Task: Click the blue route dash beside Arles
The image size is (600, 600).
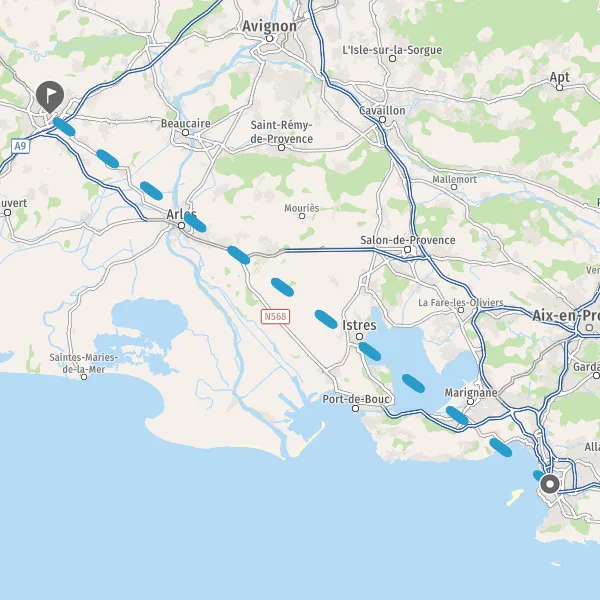Action: click(195, 223)
